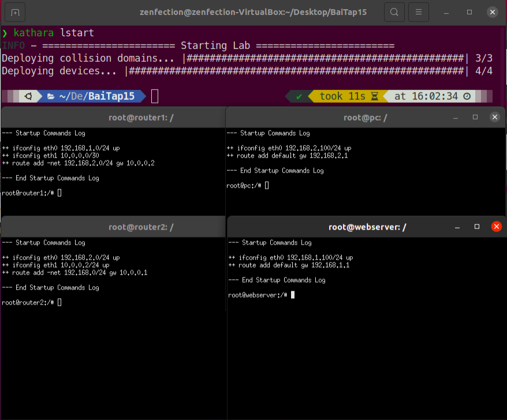Click the hourglass icon next to took 11s
Viewport: 507px width, 420px height.
click(374, 96)
